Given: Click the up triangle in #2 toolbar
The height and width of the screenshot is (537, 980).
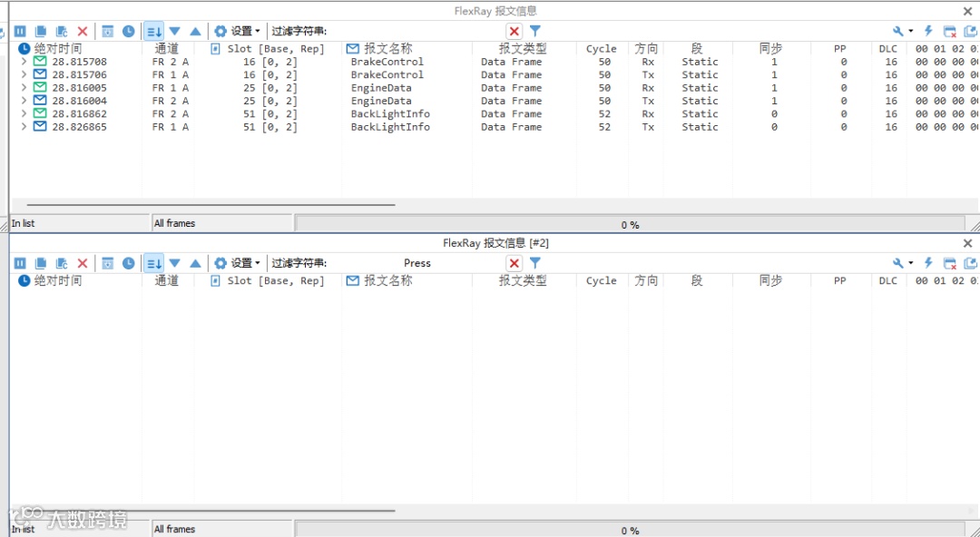Looking at the screenshot, I should click(195, 263).
